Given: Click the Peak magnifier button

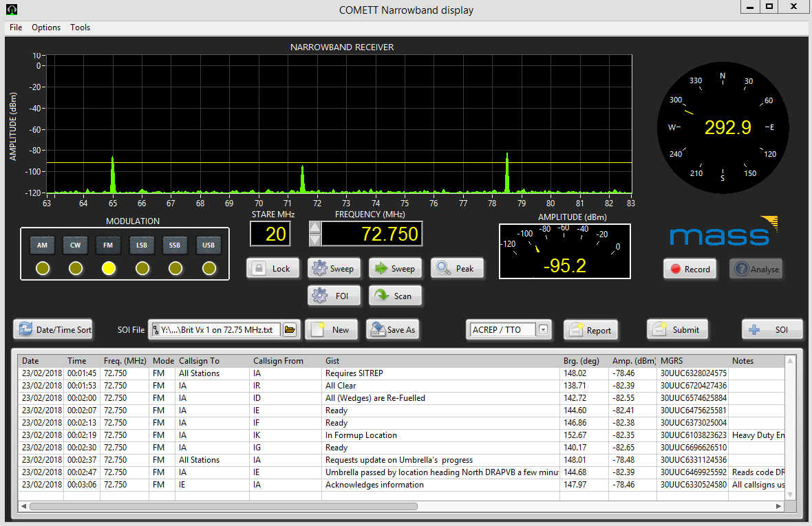Looking at the screenshot, I should [456, 269].
